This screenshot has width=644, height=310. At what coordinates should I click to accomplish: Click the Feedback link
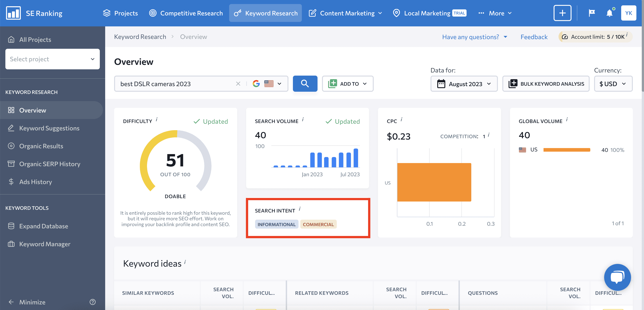[534, 37]
